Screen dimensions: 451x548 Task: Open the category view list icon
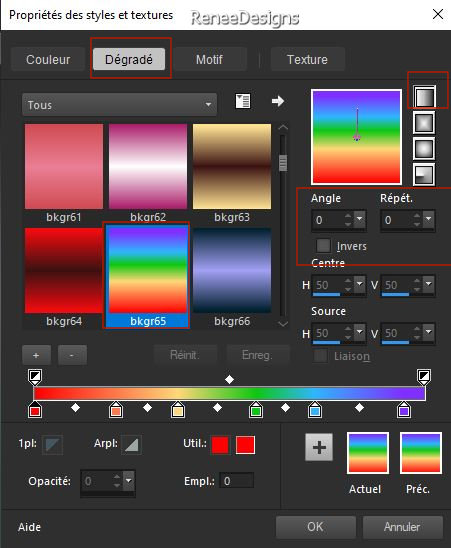click(x=243, y=101)
